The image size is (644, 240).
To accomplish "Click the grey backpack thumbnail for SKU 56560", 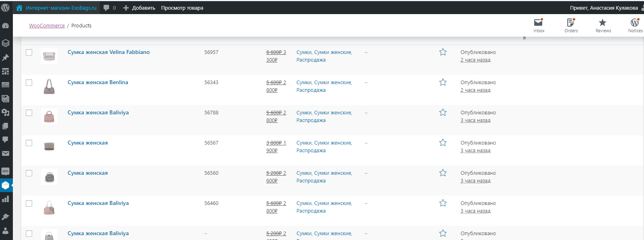I will tap(49, 177).
